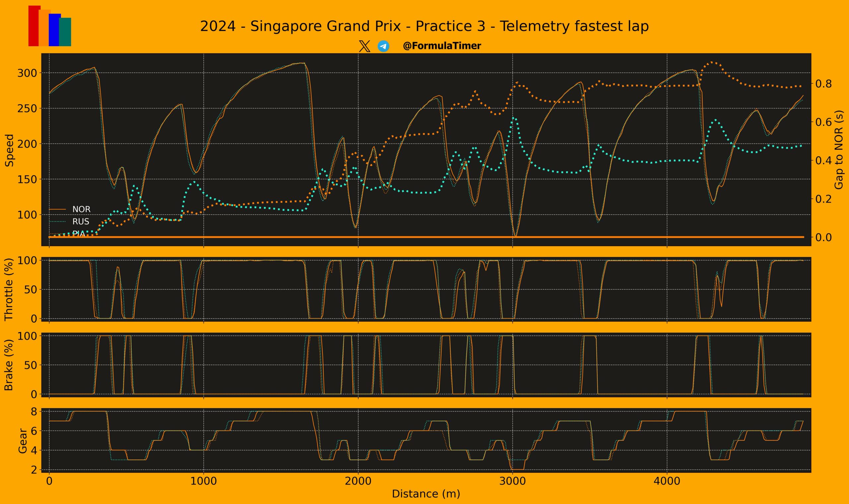The image size is (849, 504).
Task: Click the Throttle (%) y-axis label
Action: click(x=9, y=289)
